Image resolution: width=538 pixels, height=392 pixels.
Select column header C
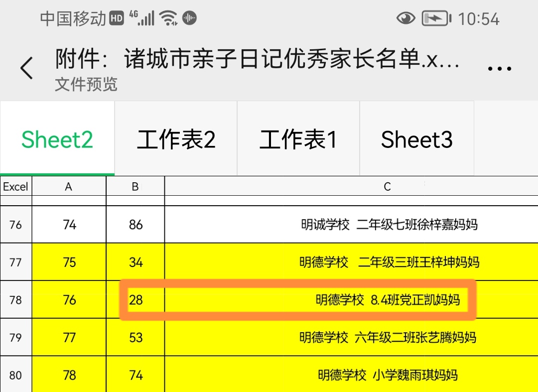coord(388,187)
